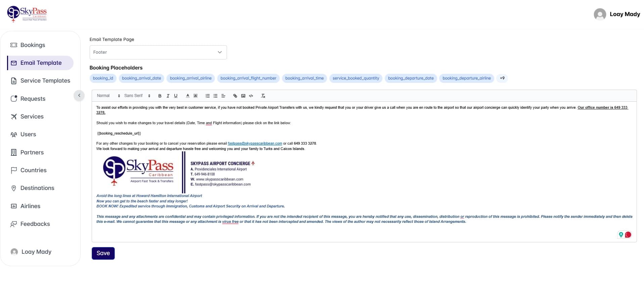644x294 pixels.
Task: Navigate to Users in the sidebar
Action: [40, 134]
